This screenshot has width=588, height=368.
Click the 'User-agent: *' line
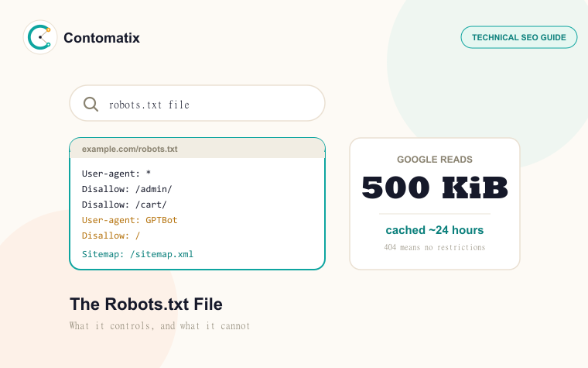(116, 174)
